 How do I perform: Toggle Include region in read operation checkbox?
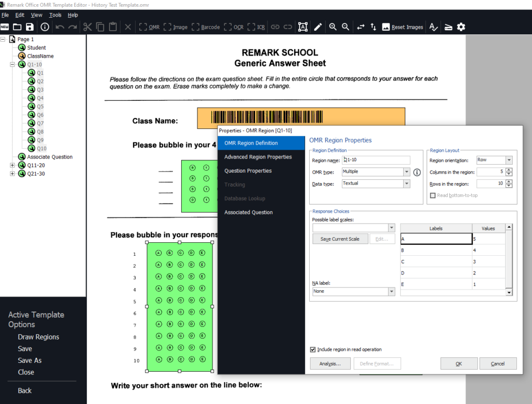(312, 349)
